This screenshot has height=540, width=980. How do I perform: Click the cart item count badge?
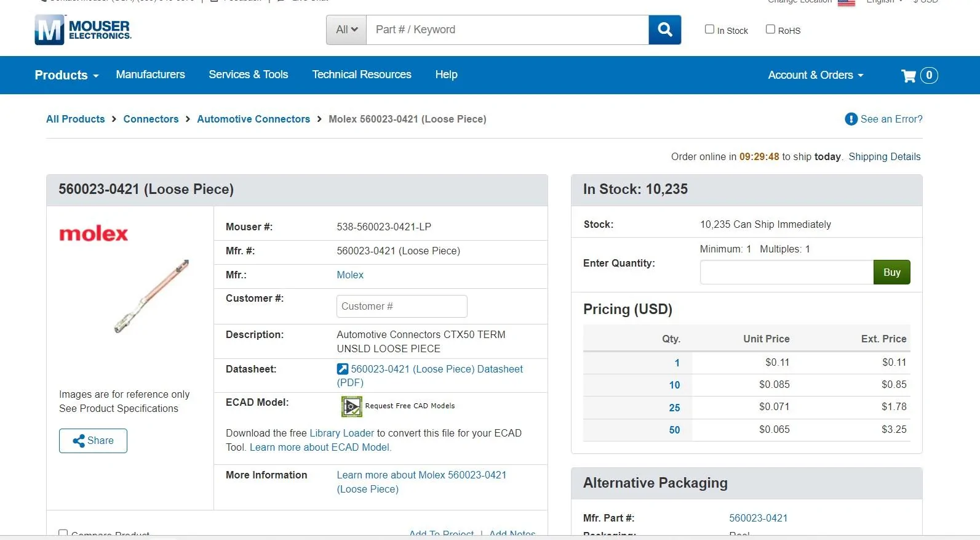[929, 75]
